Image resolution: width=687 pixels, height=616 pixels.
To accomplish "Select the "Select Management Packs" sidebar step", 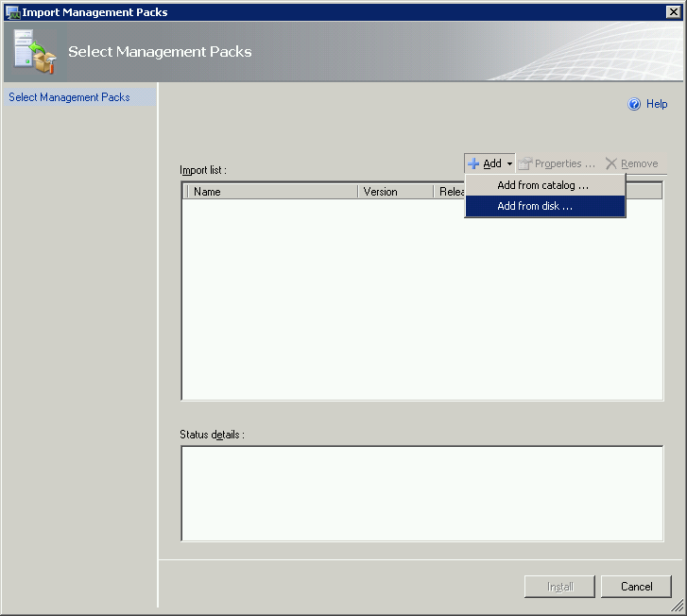I will coord(70,97).
